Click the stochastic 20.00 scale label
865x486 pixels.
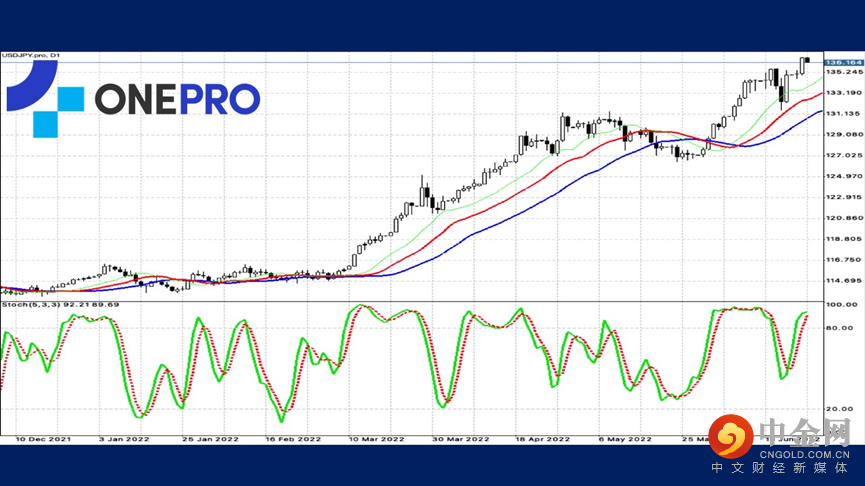pos(842,409)
